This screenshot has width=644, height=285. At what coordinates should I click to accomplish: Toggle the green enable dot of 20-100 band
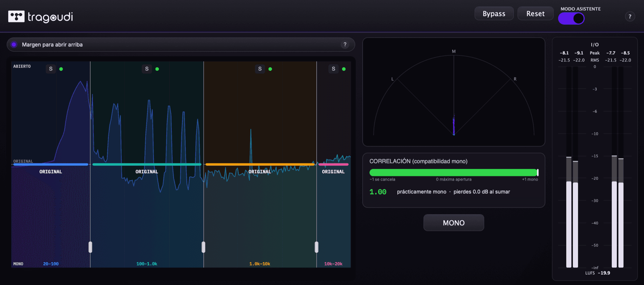pos(61,69)
